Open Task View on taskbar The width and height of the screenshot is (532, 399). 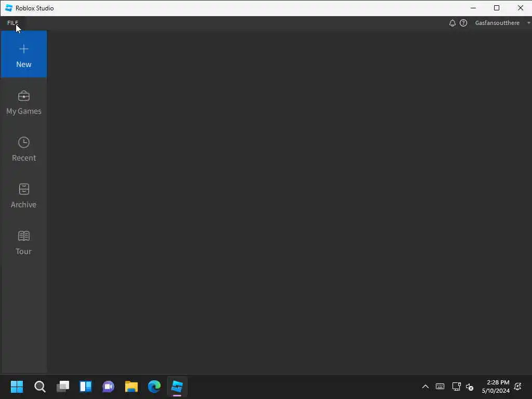[x=63, y=387]
